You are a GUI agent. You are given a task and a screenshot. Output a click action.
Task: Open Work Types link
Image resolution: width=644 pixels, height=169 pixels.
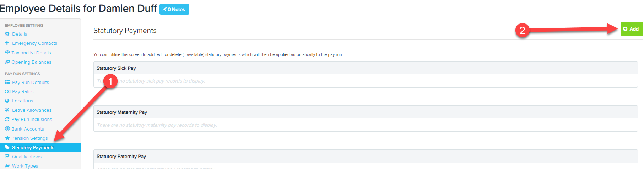coord(25,166)
